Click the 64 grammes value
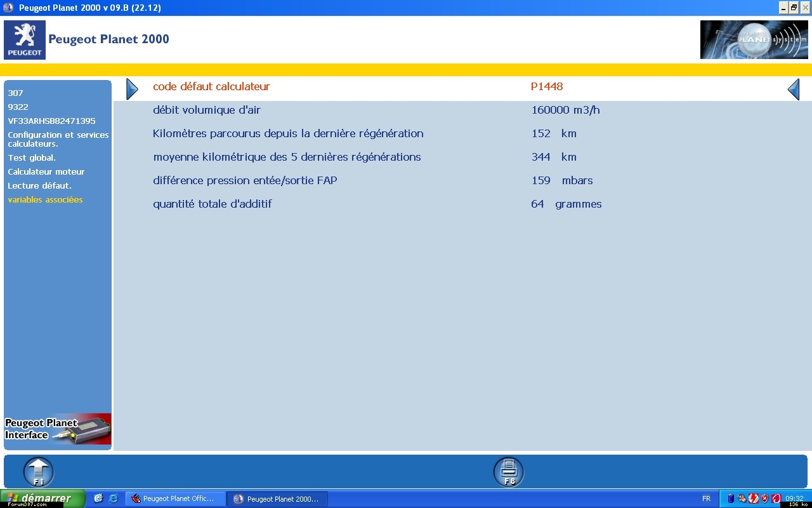Image resolution: width=812 pixels, height=508 pixels. (566, 204)
